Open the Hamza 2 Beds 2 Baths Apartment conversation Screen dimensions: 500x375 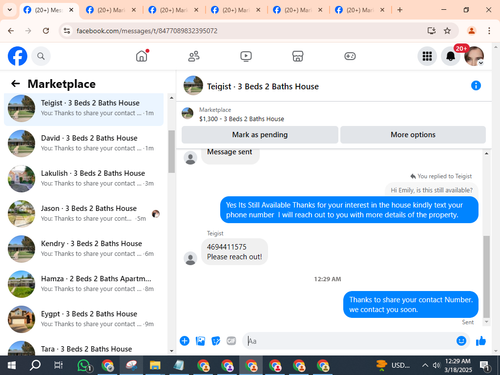click(x=84, y=284)
